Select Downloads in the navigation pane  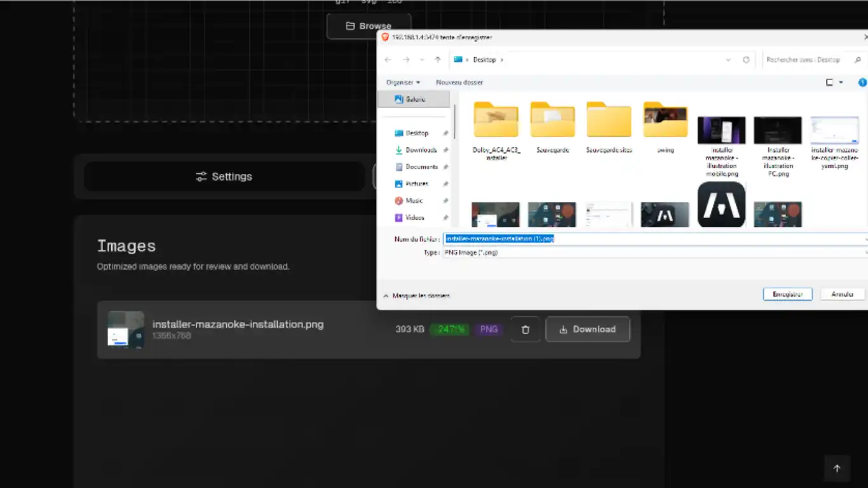click(x=421, y=150)
